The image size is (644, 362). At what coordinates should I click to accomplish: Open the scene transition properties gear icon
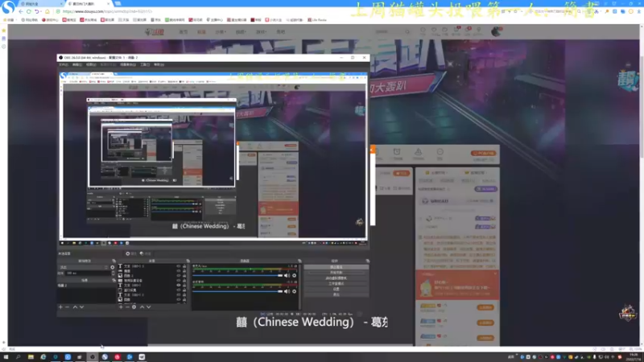point(112,267)
